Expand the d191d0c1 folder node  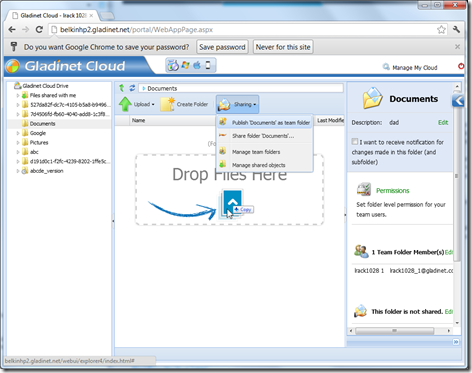point(18,161)
